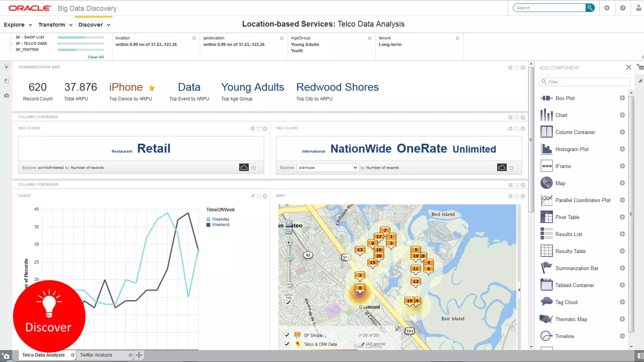Open the Explore menu
This screenshot has width=644, height=362.
pos(18,25)
